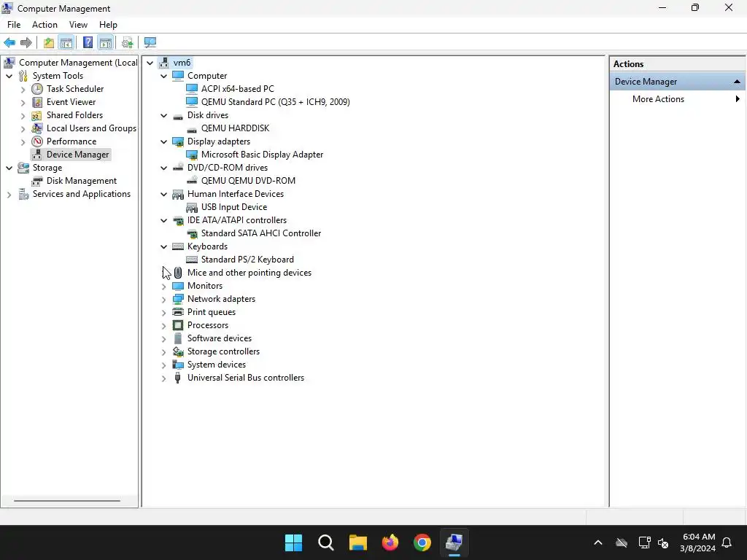747x560 pixels.
Task: Click the Disk Management icon
Action: point(37,181)
